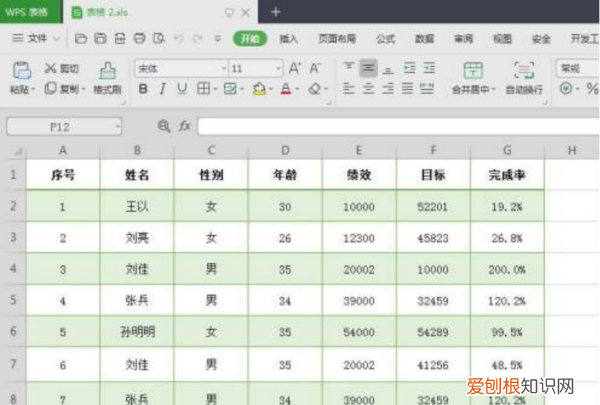Select the 开始 ribbon tab
Screen dimensions: 600x405
pos(250,39)
